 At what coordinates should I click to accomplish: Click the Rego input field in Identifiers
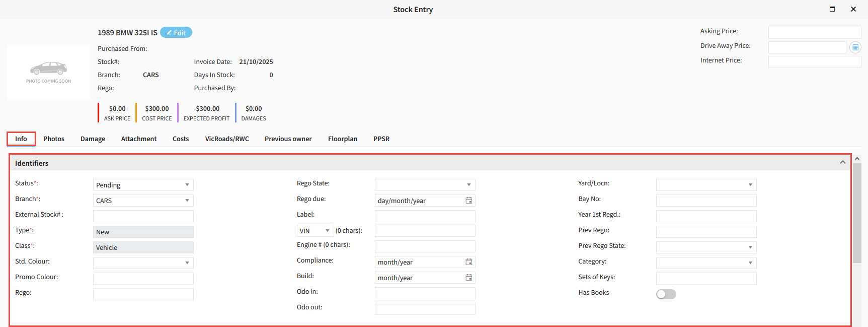click(143, 294)
